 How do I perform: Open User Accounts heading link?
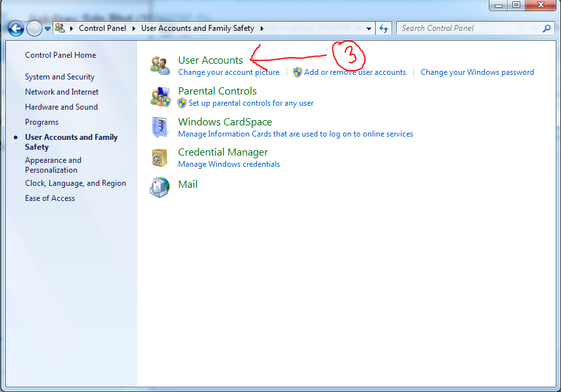(x=210, y=60)
